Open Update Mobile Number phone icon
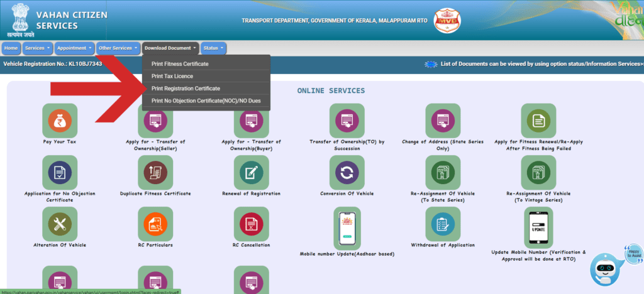This screenshot has height=294, width=644. pyautogui.click(x=538, y=227)
